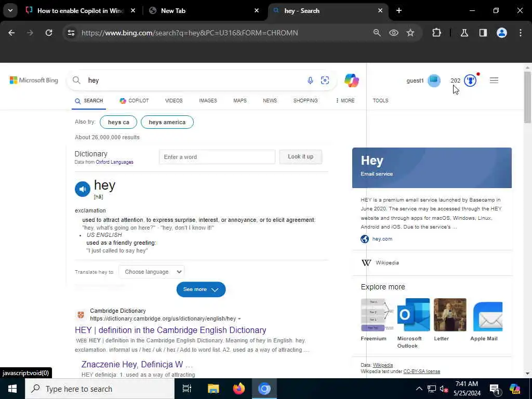Open the Chrome profile icon
This screenshot has height=399, width=532.
[x=502, y=33]
